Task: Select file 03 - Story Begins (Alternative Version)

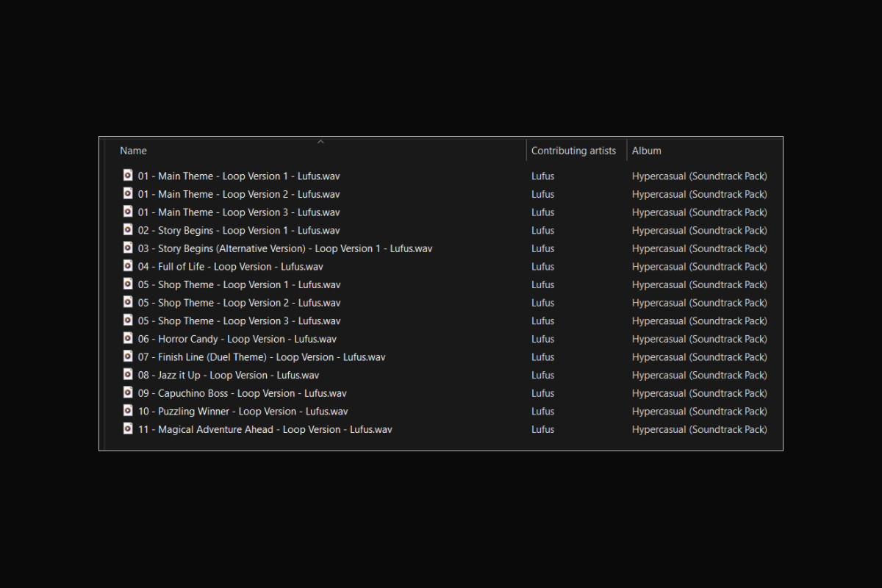Action: [x=285, y=248]
